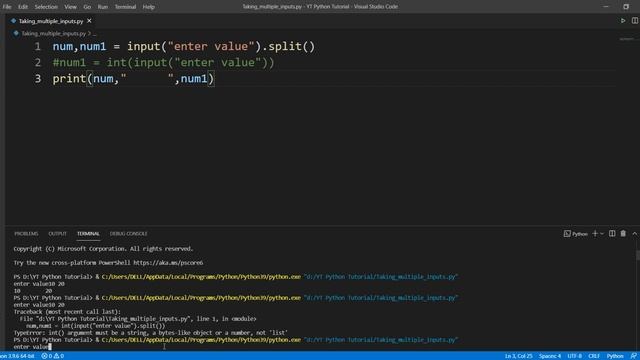
Task: Click the commented #num1 code line
Action: (163, 62)
